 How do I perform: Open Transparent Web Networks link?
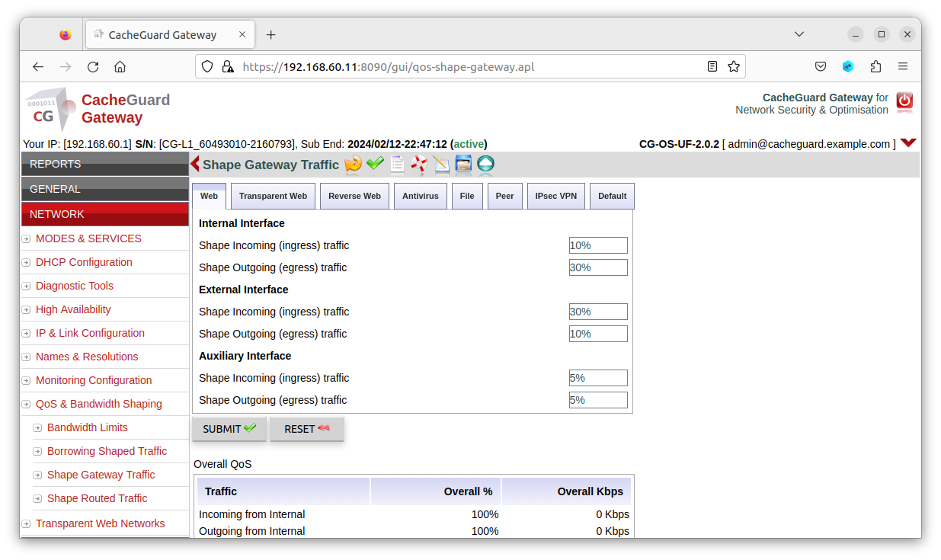tap(100, 523)
